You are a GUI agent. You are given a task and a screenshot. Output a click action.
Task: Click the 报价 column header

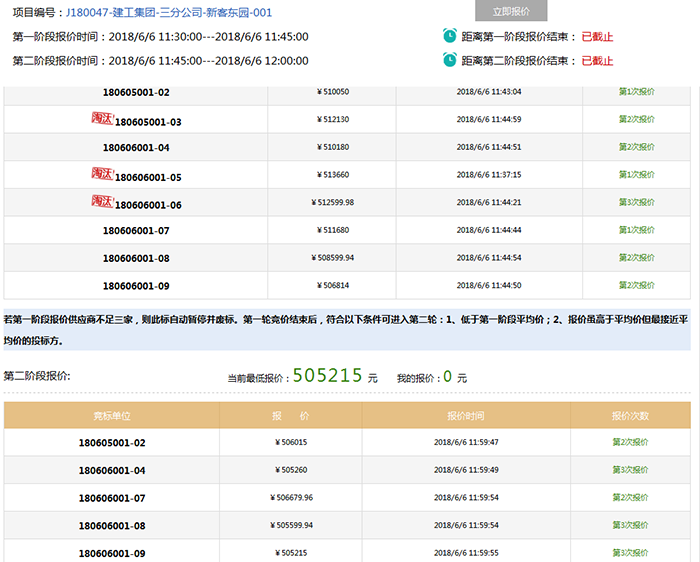[x=291, y=416]
